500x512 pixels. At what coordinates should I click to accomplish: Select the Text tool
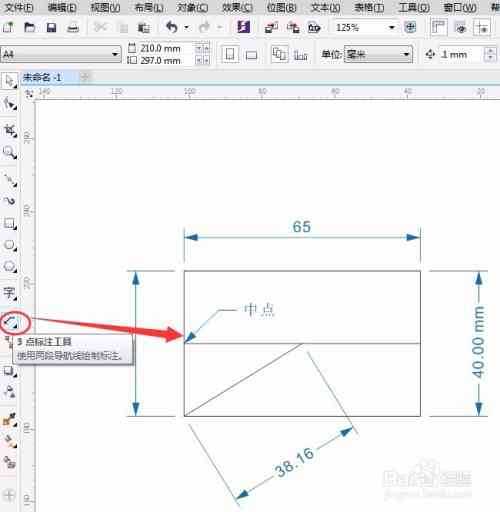click(x=9, y=293)
